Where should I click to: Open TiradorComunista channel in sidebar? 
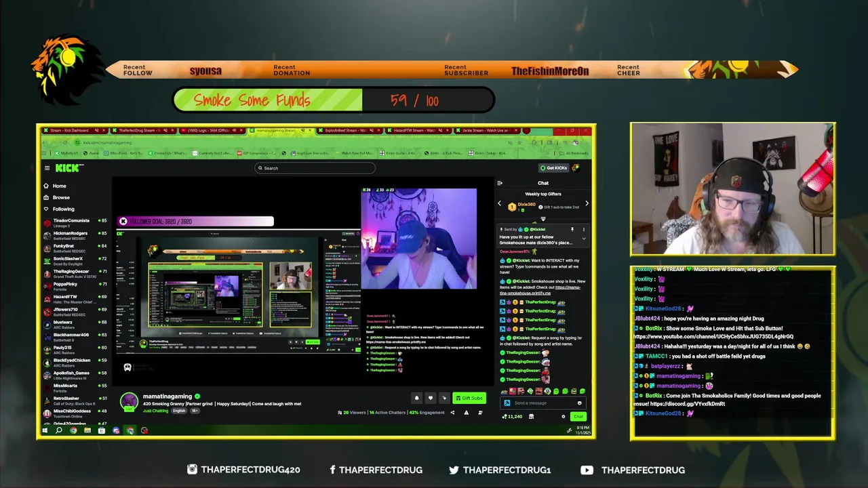(75, 222)
